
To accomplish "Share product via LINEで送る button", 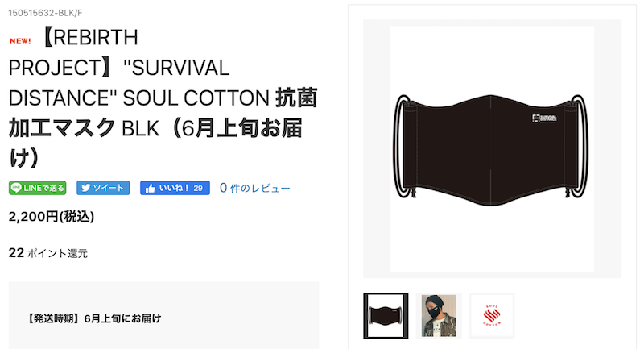I will coord(37,188).
